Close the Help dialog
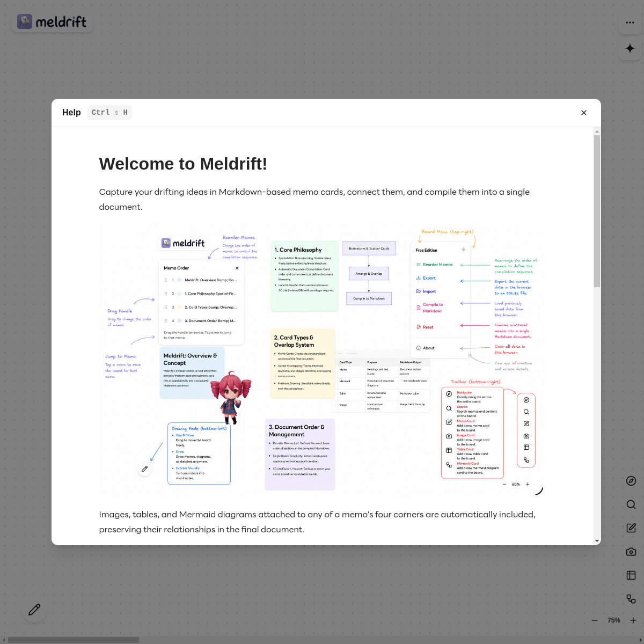644x644 pixels. 584,113
